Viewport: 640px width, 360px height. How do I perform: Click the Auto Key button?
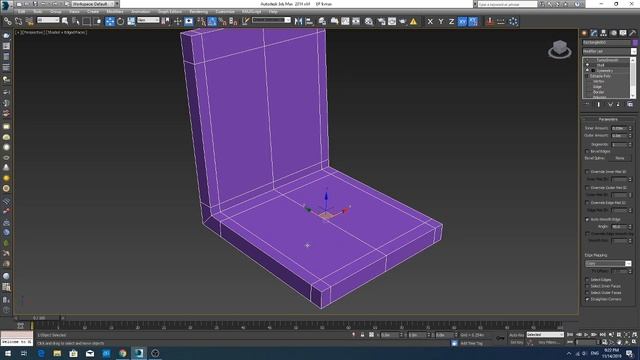[516, 335]
